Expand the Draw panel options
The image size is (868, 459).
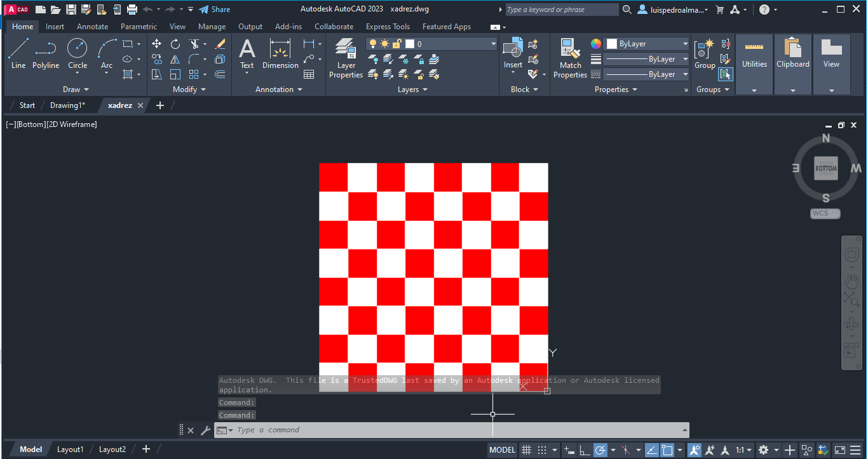tap(76, 90)
